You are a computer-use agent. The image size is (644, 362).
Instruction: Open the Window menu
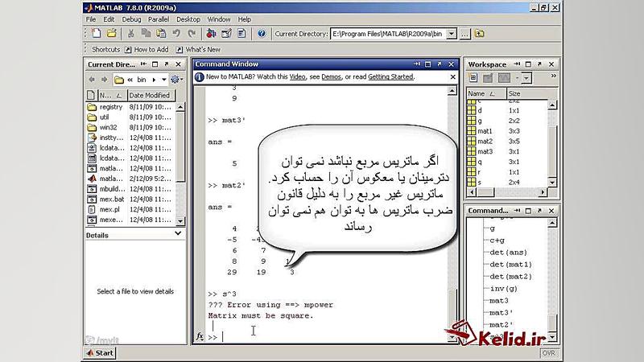[x=218, y=19]
